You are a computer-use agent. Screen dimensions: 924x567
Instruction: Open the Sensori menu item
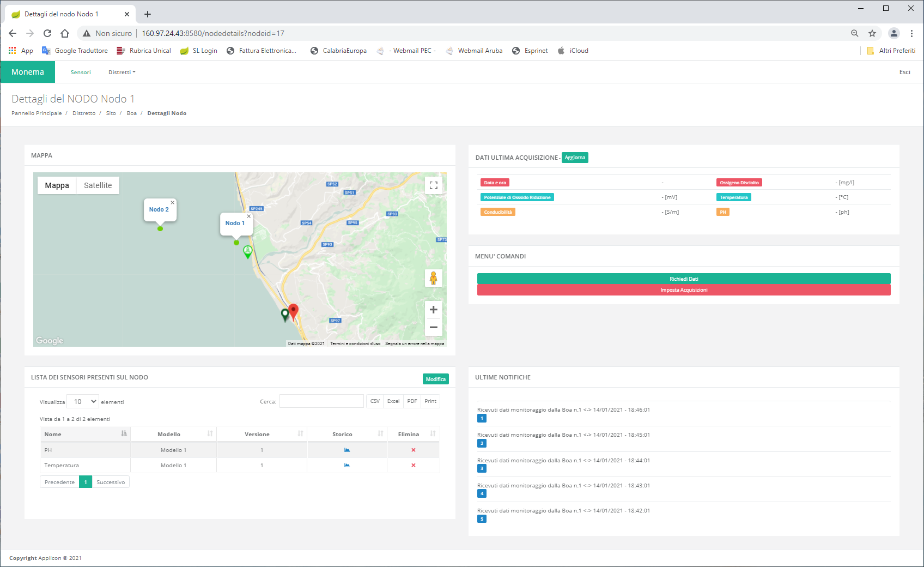click(81, 72)
